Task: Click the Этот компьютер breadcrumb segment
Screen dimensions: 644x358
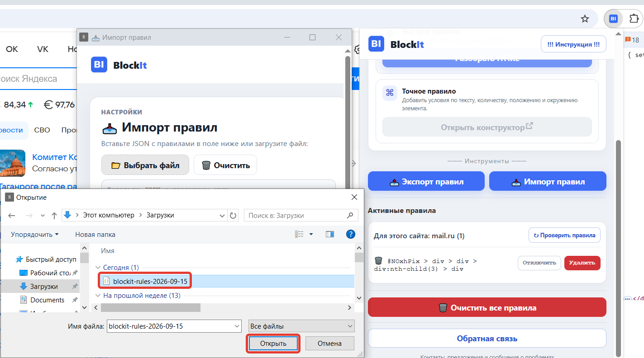Action: coord(109,215)
